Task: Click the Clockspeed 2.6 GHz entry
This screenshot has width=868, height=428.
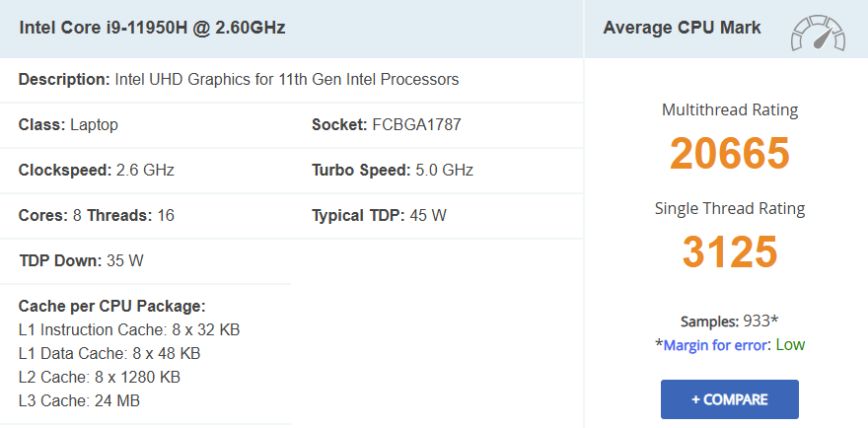Action: pyautogui.click(x=96, y=170)
